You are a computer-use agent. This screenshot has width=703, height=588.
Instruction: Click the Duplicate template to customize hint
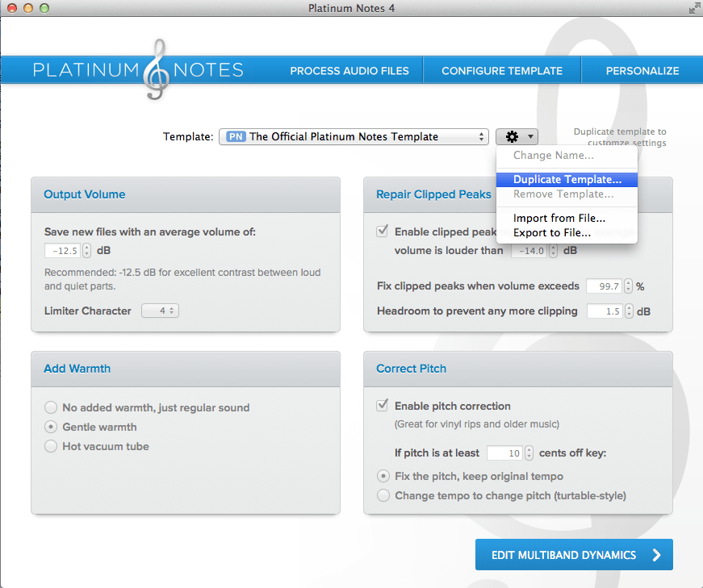click(620, 137)
